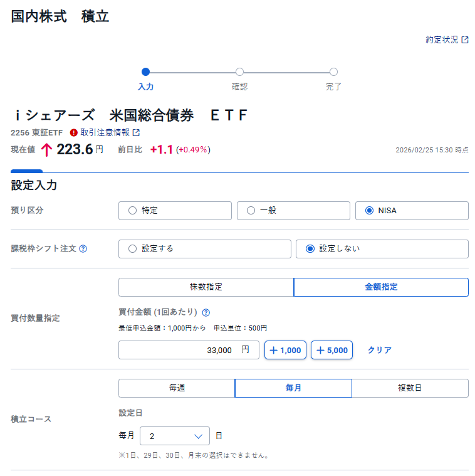The image size is (475, 476).
Task: Click the day-over-day change +1.1 (+0.49%)
Action: [180, 149]
